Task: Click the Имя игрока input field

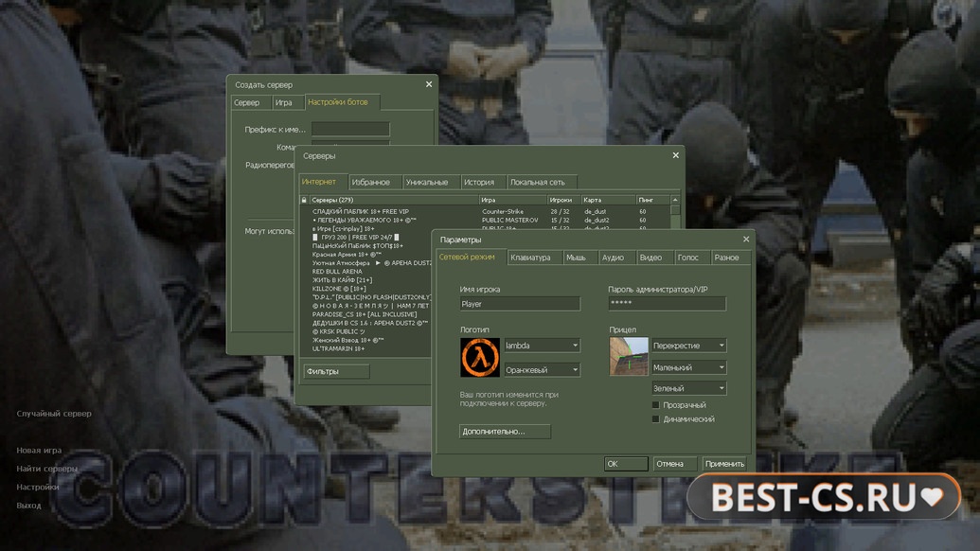Action: [x=520, y=304]
